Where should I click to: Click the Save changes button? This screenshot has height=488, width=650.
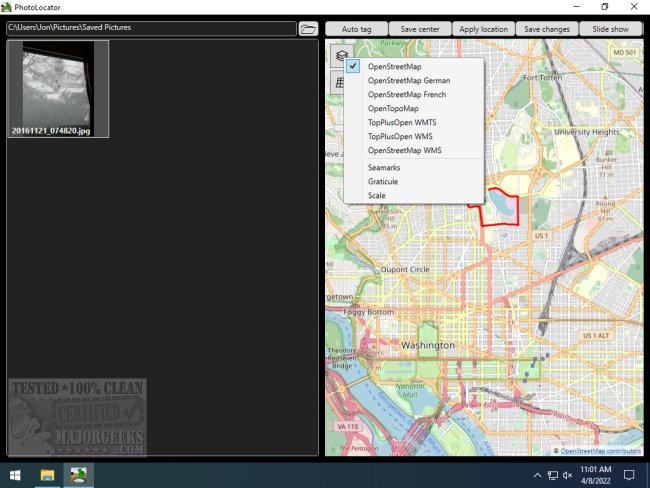click(x=547, y=29)
